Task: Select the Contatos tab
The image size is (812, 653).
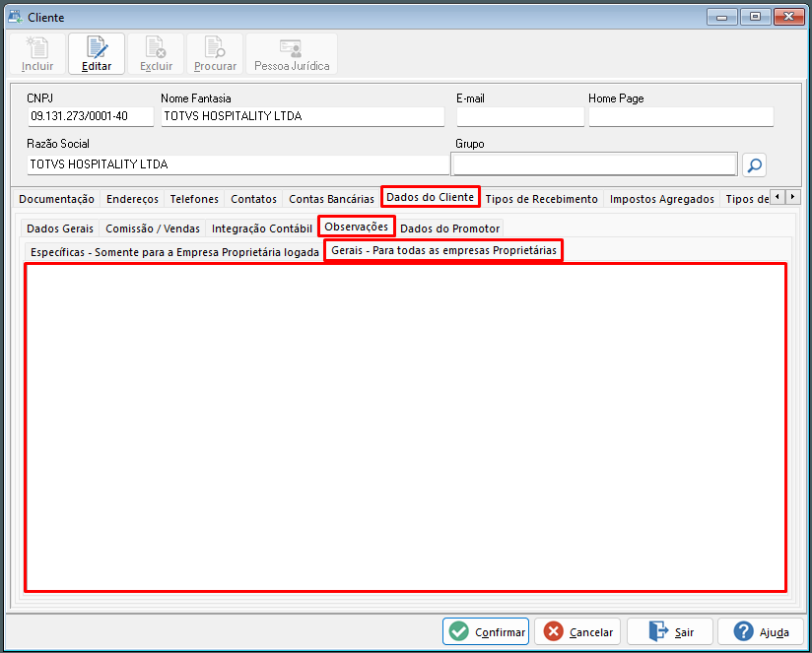Action: tap(254, 199)
